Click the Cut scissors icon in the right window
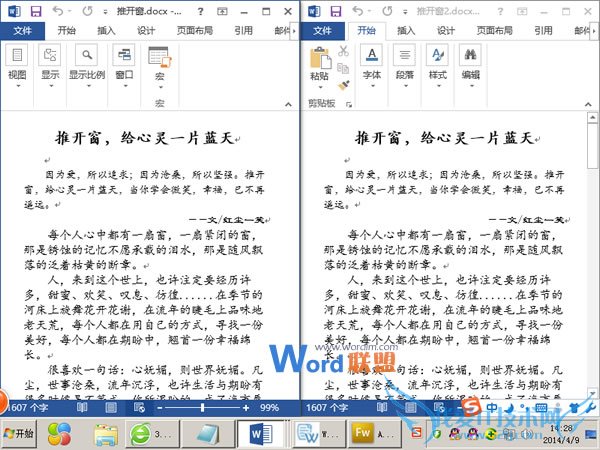The height and width of the screenshot is (450, 600). (x=343, y=51)
